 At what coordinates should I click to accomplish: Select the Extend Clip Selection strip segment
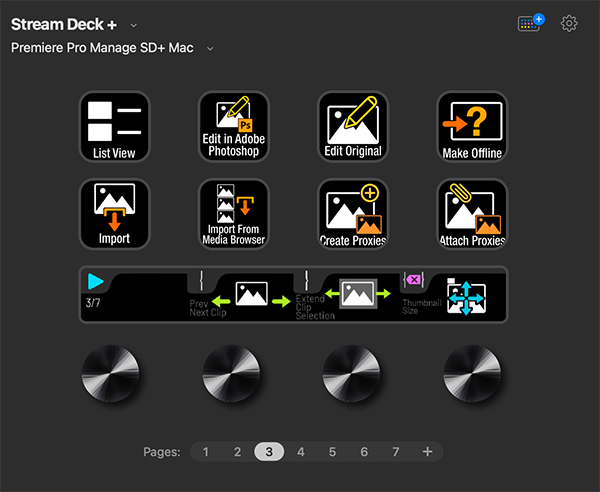click(346, 295)
